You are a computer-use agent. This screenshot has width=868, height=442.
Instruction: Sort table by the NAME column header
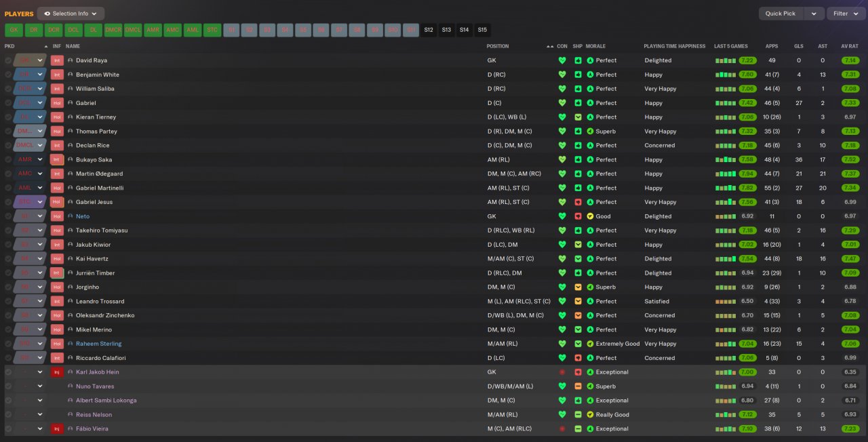[73, 46]
